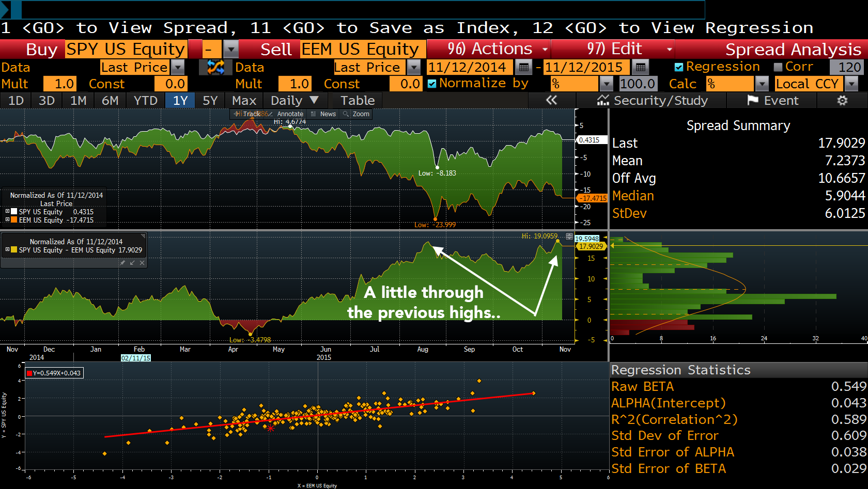Select the 1Y range tab
This screenshot has height=489, width=868.
pos(180,101)
